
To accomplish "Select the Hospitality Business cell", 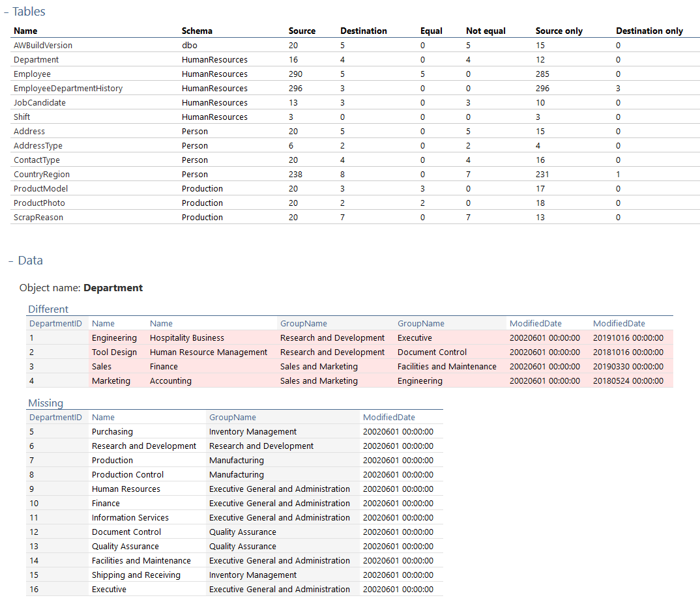I will click(x=186, y=338).
